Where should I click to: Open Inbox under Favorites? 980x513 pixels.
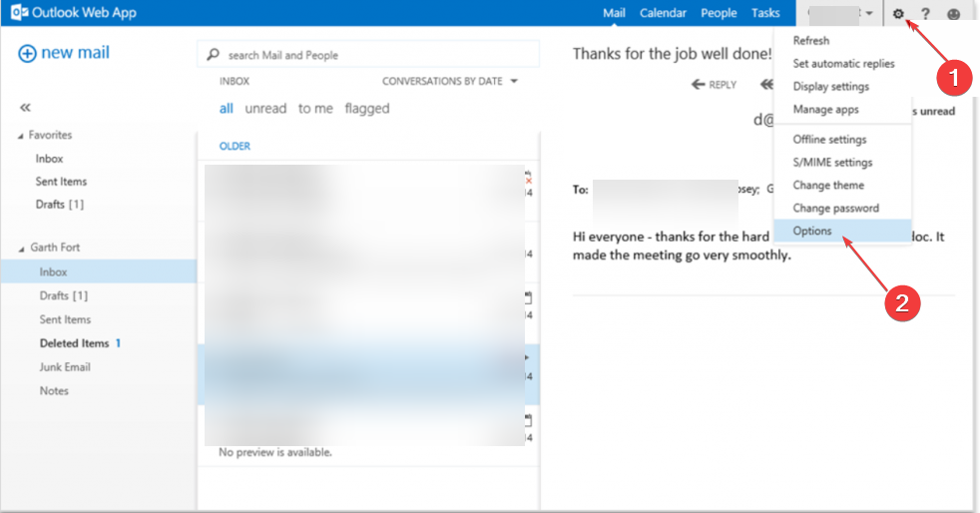(x=49, y=159)
